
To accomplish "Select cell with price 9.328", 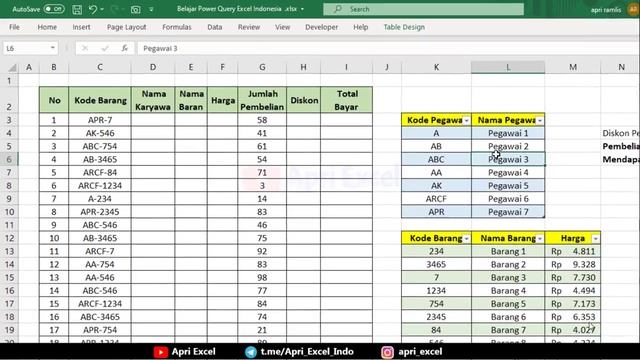I will pyautogui.click(x=573, y=264).
